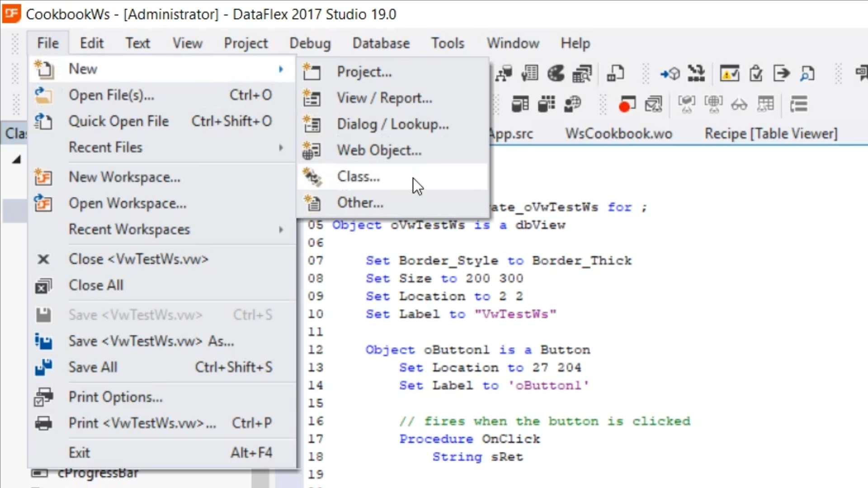Open the Recipe [Table Viewer] tab

[x=771, y=134]
